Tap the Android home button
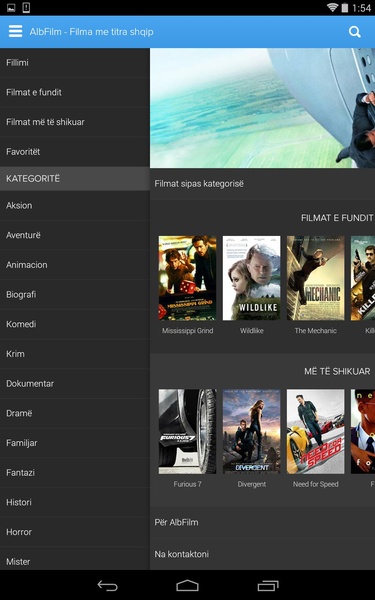The image size is (375, 600). point(188,585)
